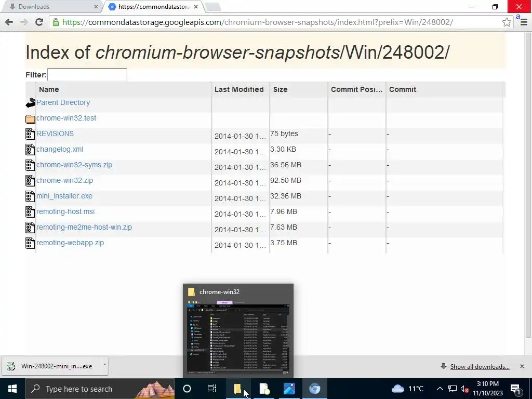Click the folder icon beside chrome-win32.test
This screenshot has width=532, height=399.
[x=30, y=119]
